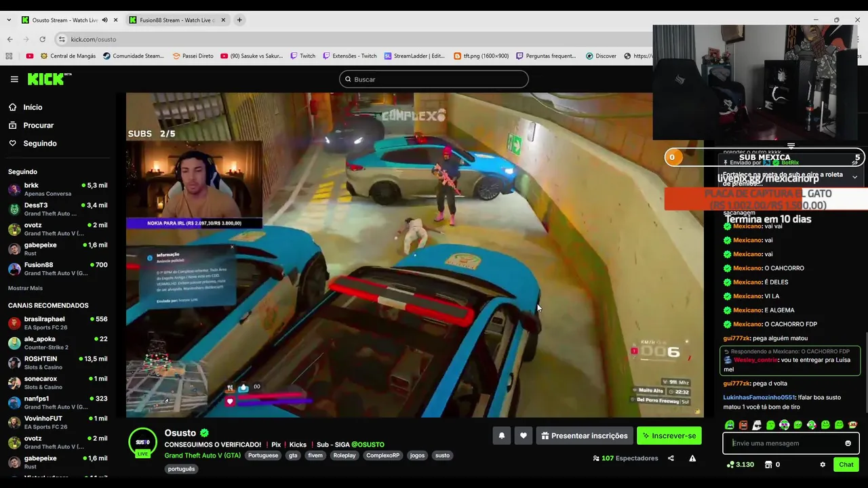This screenshot has height=488, width=868.
Task: Report the stream with warning triangle icon
Action: pyautogui.click(x=692, y=458)
